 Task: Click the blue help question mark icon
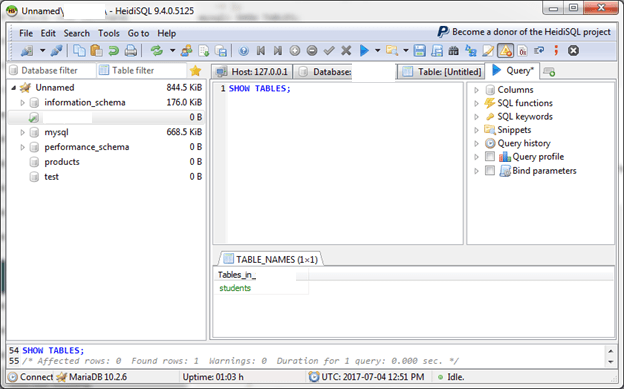[244, 51]
